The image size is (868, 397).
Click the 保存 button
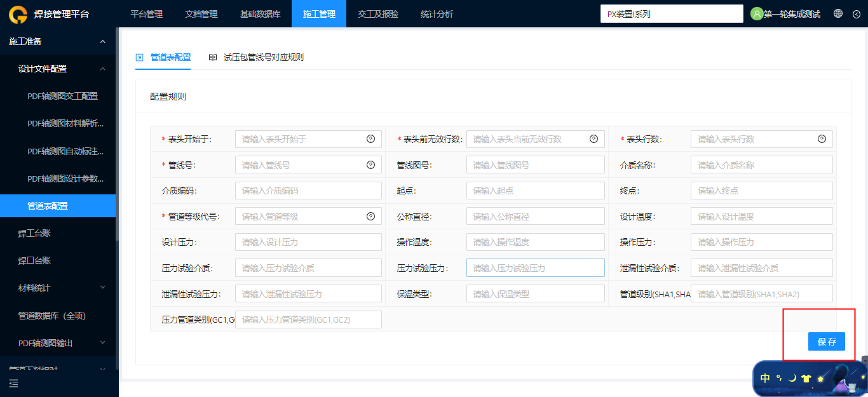827,342
